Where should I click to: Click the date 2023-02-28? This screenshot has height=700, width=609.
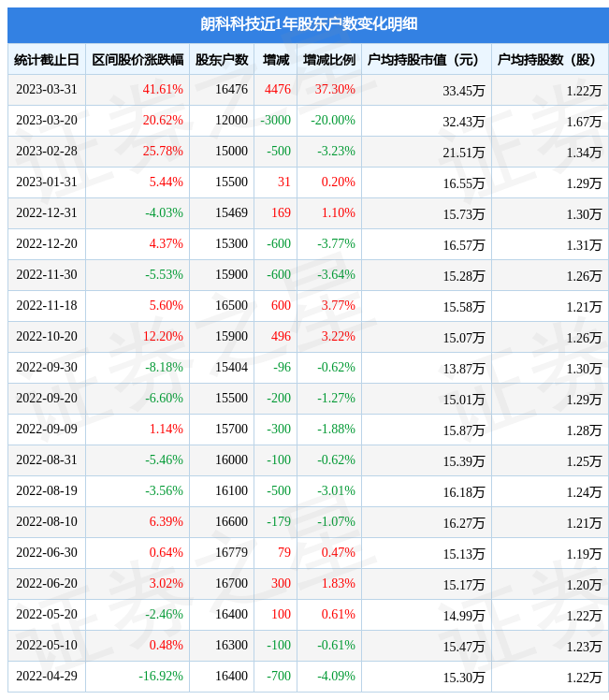point(47,151)
